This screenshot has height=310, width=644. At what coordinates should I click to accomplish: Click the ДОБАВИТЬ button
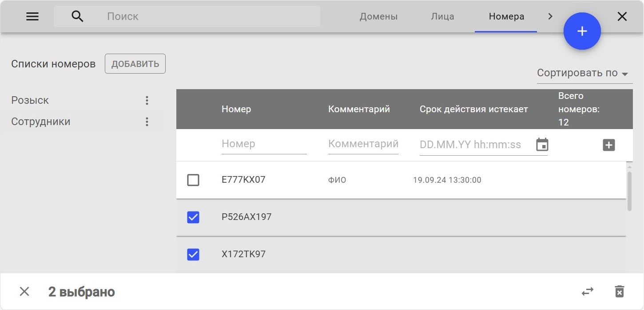pyautogui.click(x=135, y=64)
